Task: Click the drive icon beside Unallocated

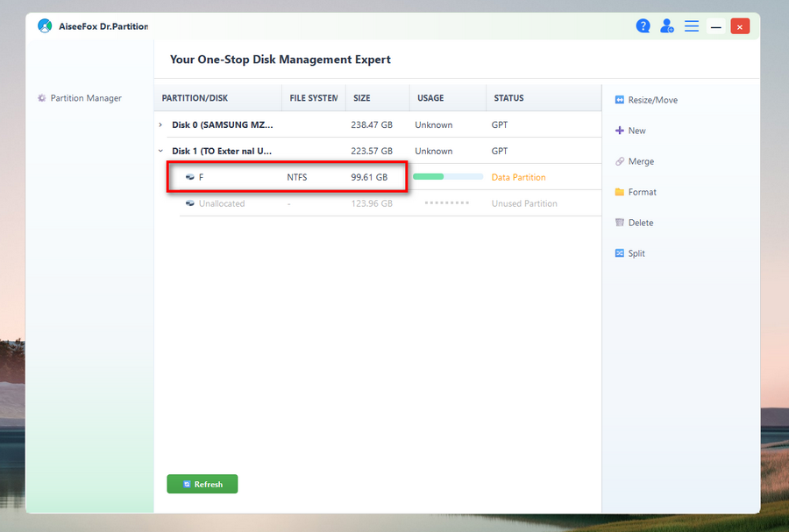Action: (189, 203)
